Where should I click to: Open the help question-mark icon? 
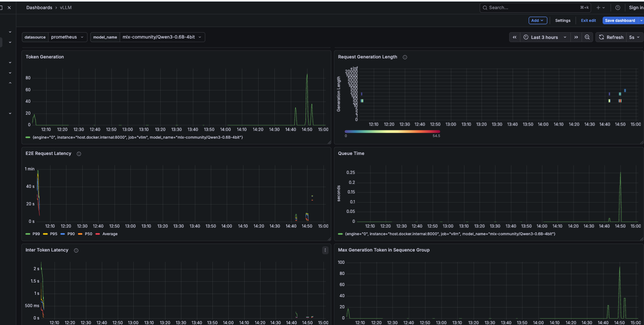[618, 8]
